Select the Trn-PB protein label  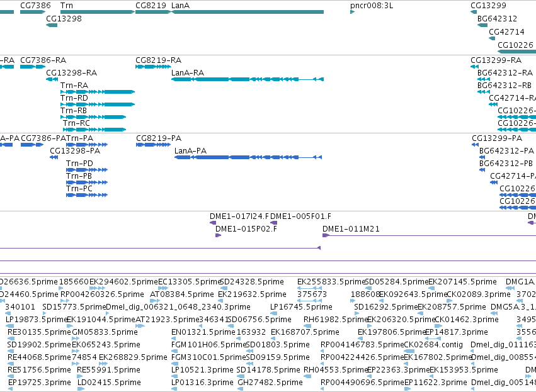[79, 176]
